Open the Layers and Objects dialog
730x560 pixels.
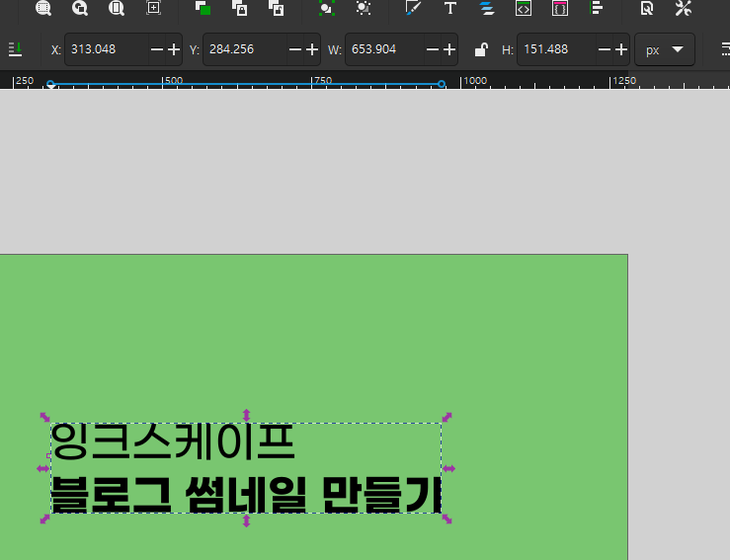click(487, 8)
